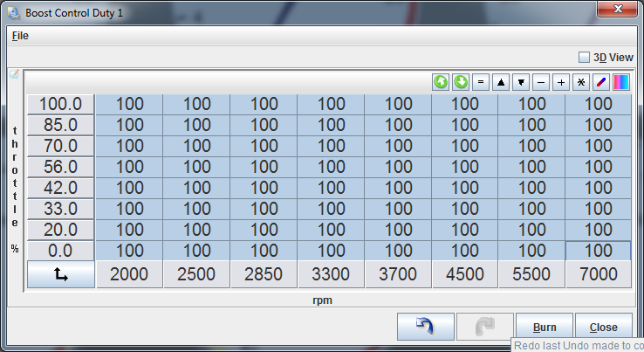Select duty cell at 85.0 throttle, 4500 rpm
This screenshot has width=644, height=352.
(465, 125)
